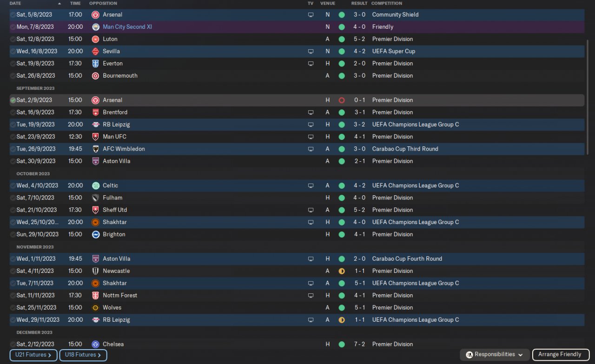Sort by the Opposition column header
The image size is (595, 364).
(103, 3)
